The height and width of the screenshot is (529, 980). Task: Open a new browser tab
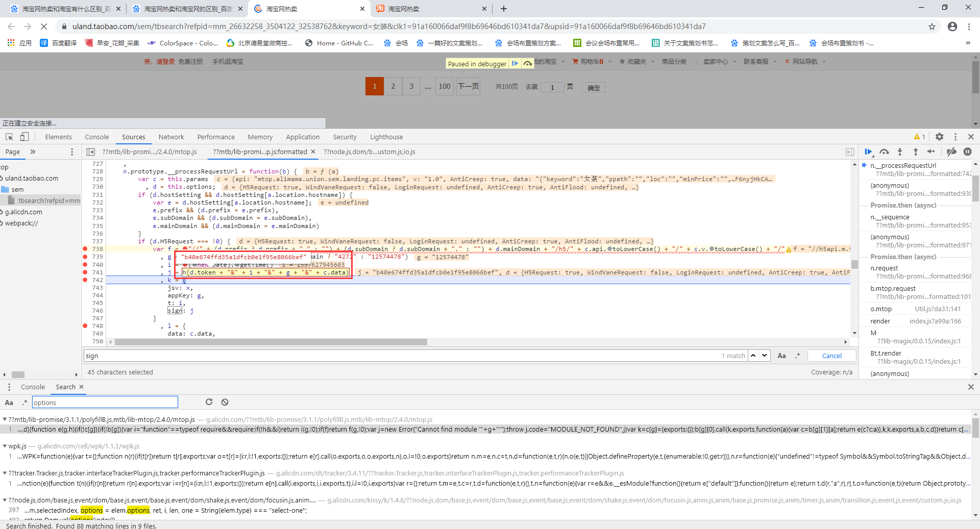[x=503, y=9]
